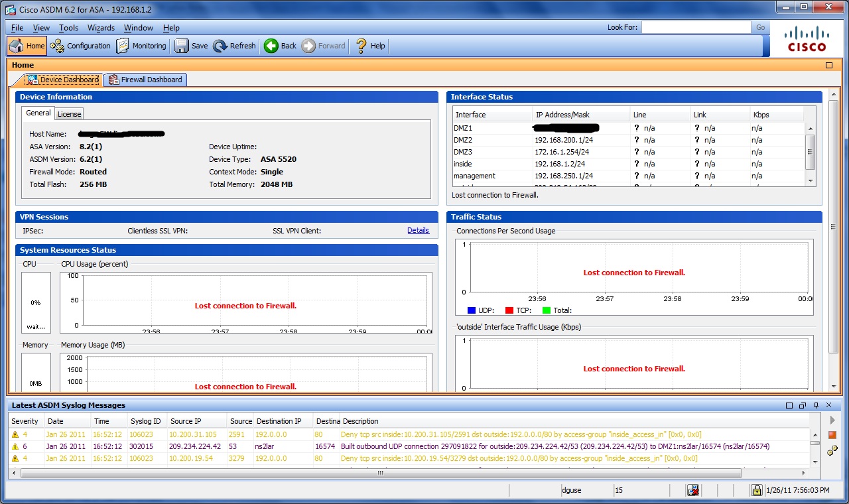Click the red TCP legend swatch

pos(509,310)
